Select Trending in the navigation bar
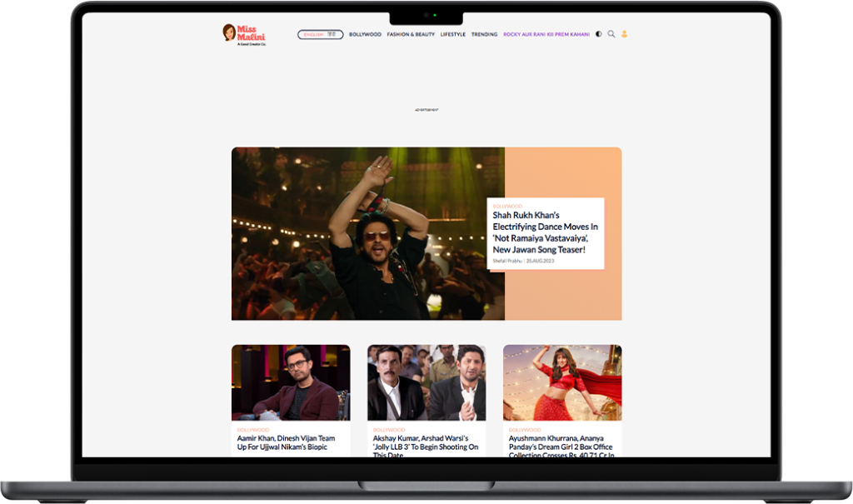 (x=484, y=35)
